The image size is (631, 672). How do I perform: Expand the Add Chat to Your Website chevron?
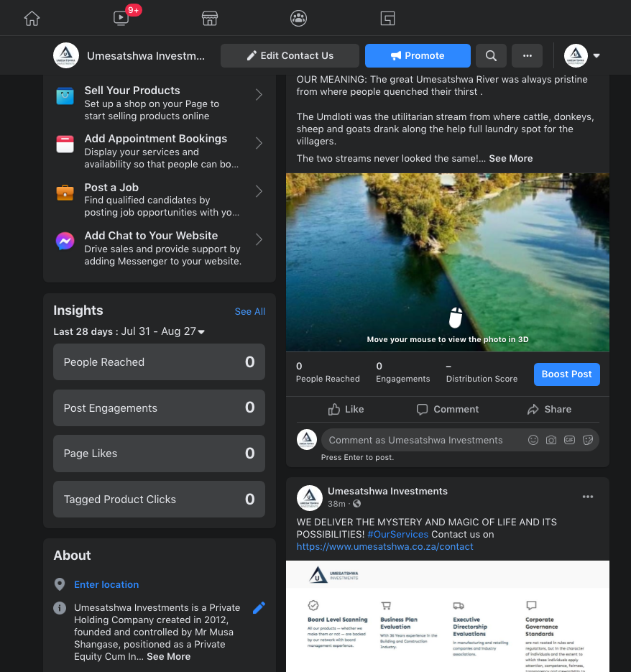coord(259,239)
